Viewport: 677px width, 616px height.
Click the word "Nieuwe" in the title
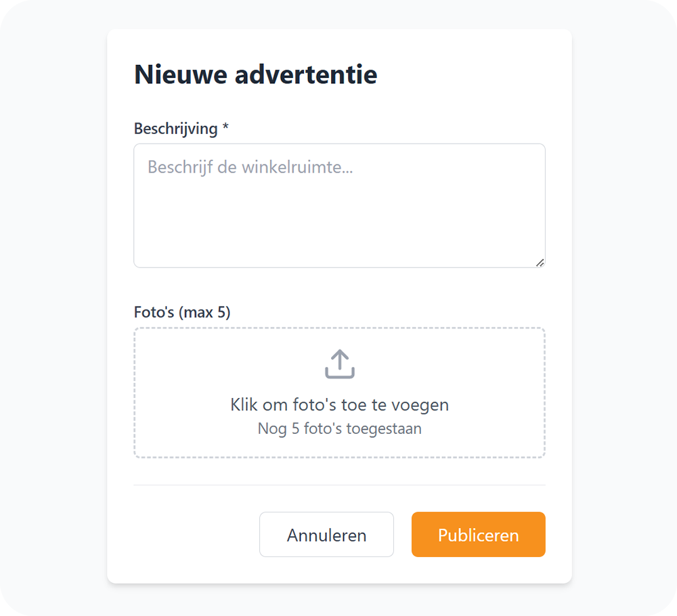pyautogui.click(x=181, y=74)
